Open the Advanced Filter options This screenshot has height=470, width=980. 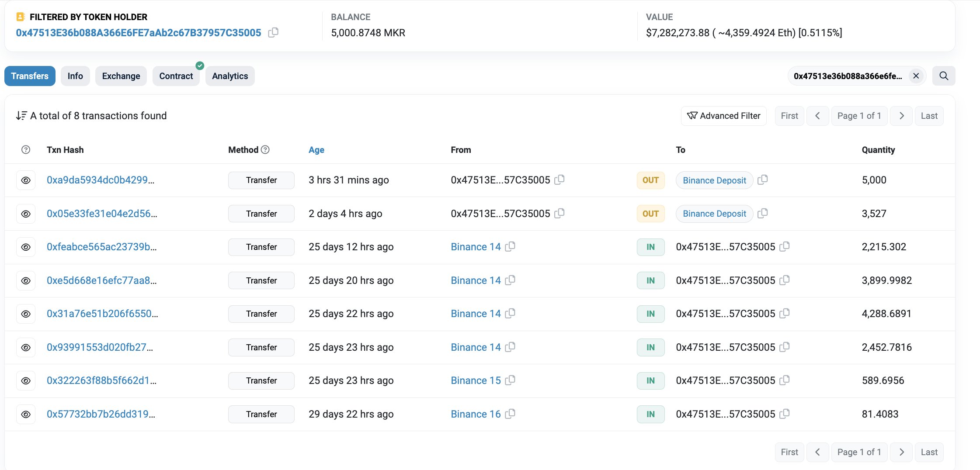tap(723, 116)
